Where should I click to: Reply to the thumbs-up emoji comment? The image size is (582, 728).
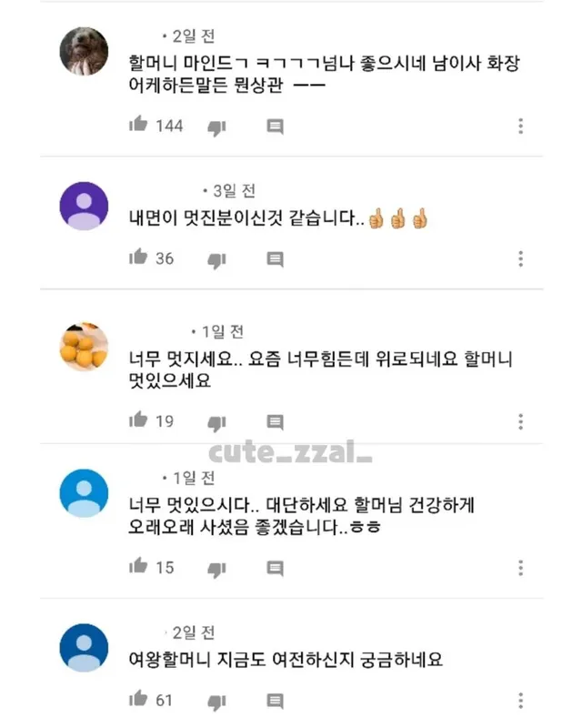(276, 259)
